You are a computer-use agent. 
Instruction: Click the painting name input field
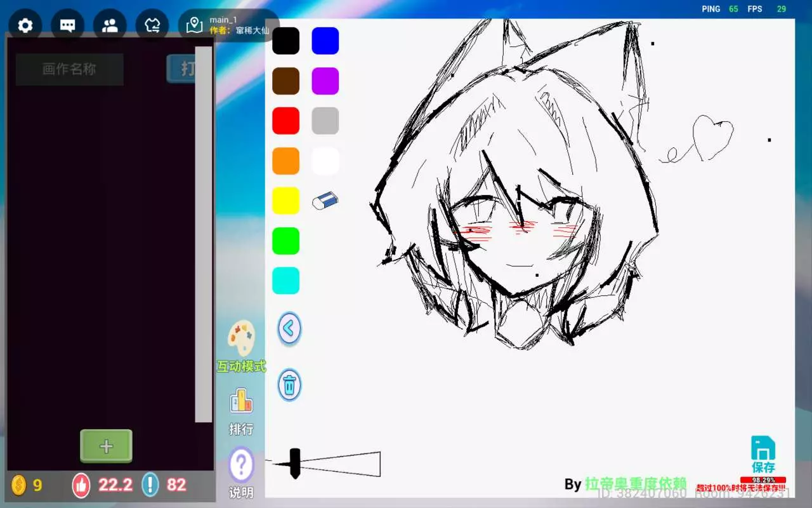tap(70, 69)
